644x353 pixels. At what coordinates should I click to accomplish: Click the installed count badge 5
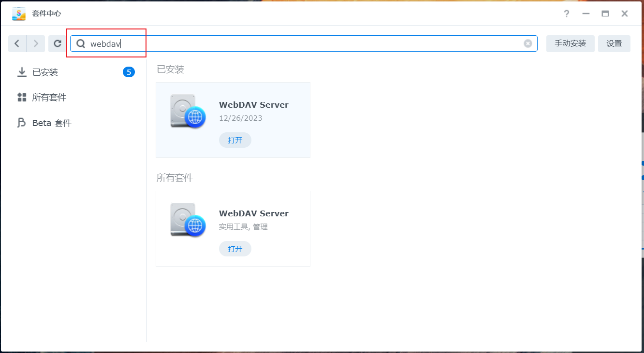[x=129, y=72]
